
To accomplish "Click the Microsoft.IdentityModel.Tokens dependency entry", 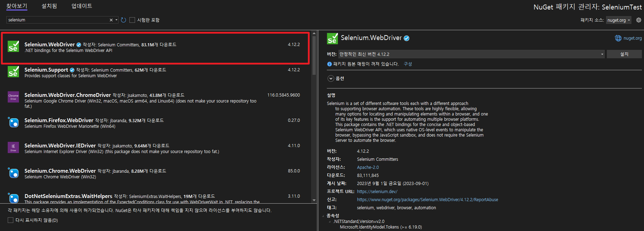I will [x=381, y=227].
